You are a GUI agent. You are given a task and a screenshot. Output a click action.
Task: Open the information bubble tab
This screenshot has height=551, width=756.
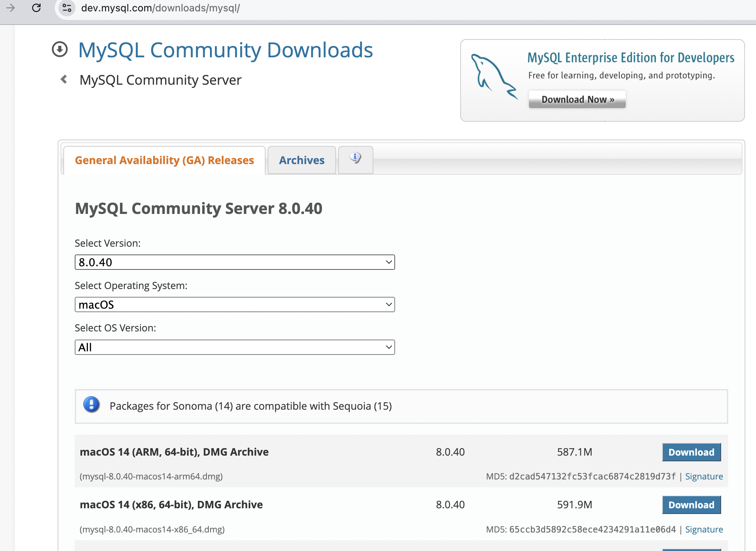point(356,159)
